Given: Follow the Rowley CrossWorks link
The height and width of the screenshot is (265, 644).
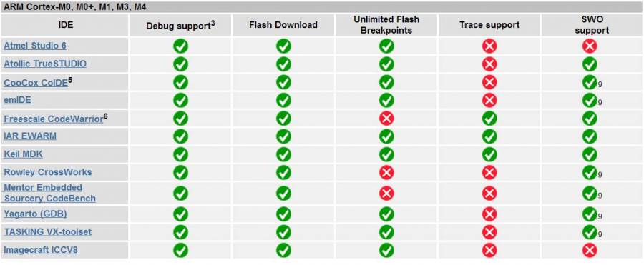Looking at the screenshot, I should (48, 172).
